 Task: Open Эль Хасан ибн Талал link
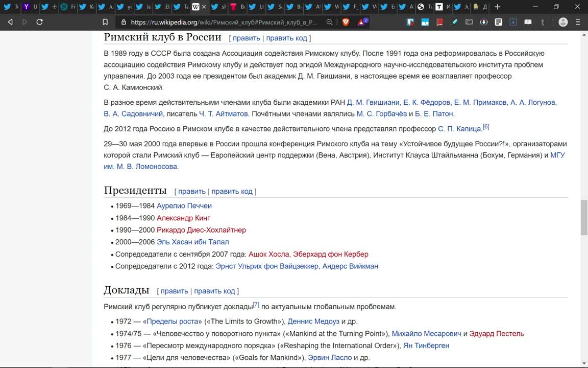[x=193, y=242]
